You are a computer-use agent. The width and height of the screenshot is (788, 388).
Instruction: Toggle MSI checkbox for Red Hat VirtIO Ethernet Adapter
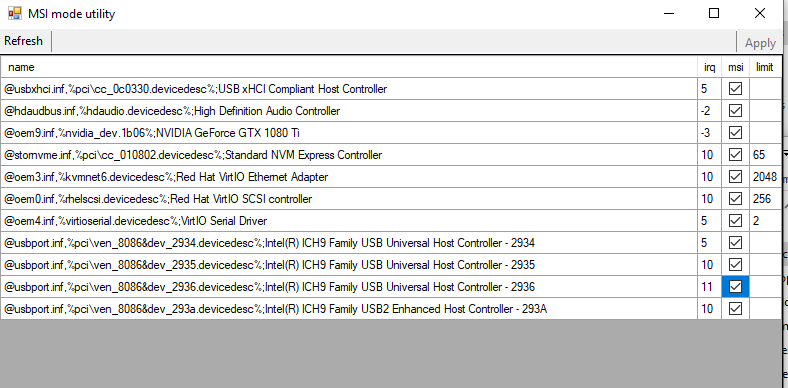point(735,177)
